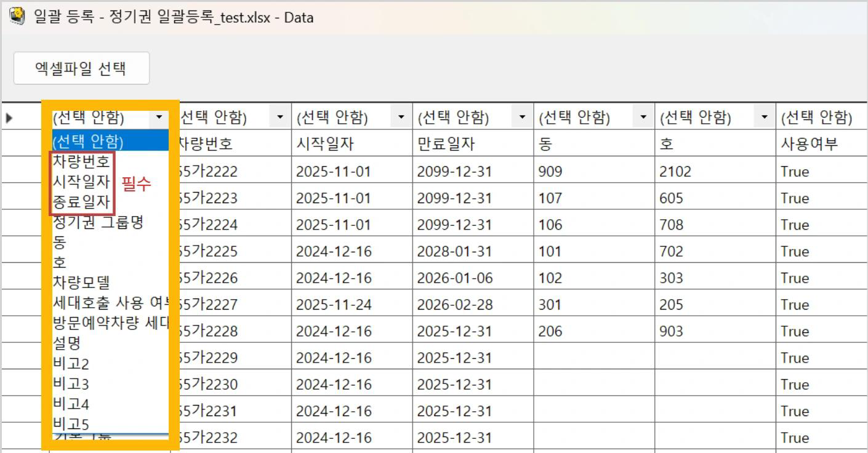
Task: Click the app icon in title bar
Action: pyautogui.click(x=18, y=15)
